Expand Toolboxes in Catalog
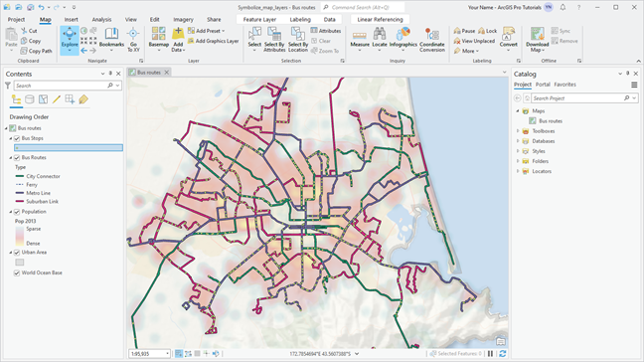The width and height of the screenshot is (644, 362). click(x=518, y=131)
